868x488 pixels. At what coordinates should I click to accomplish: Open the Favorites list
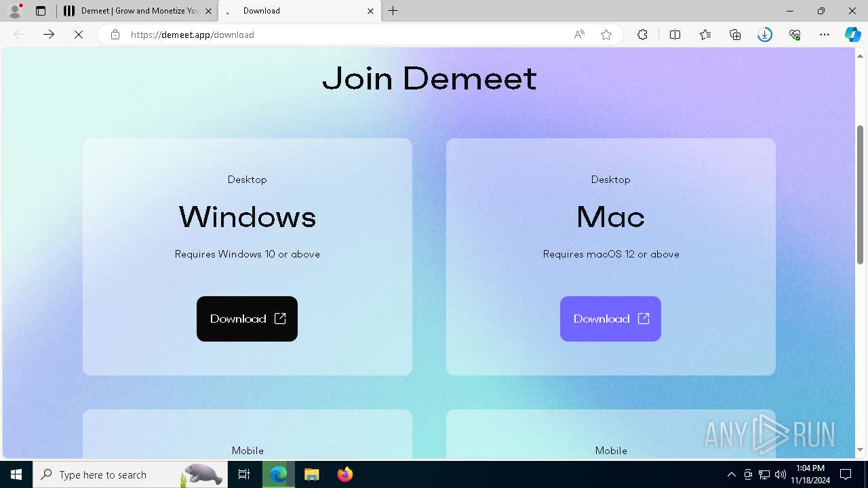705,35
